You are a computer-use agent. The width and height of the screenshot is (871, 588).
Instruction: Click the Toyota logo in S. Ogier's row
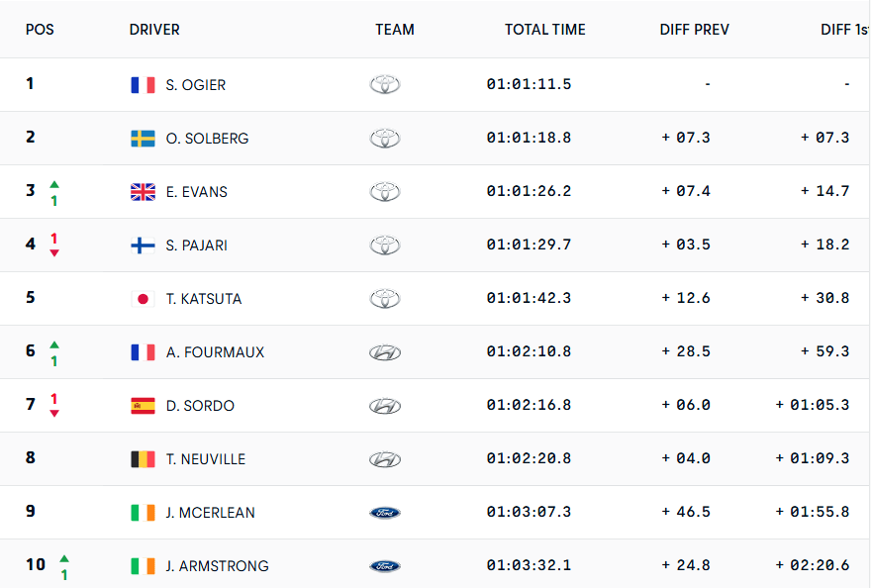coord(385,85)
